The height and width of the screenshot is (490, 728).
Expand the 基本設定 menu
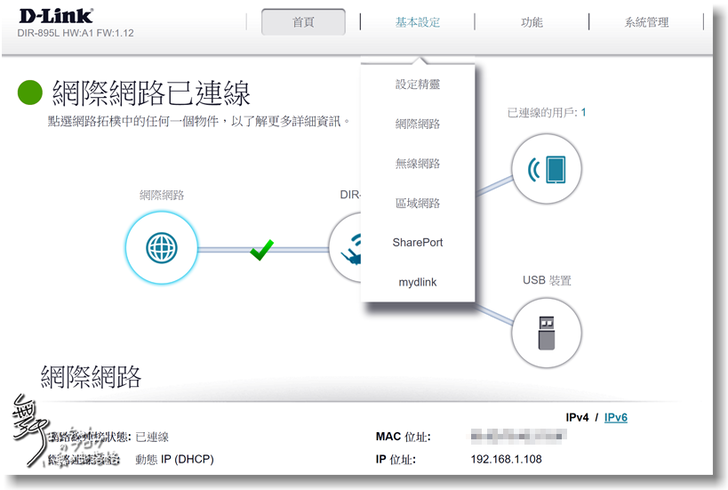click(x=417, y=22)
